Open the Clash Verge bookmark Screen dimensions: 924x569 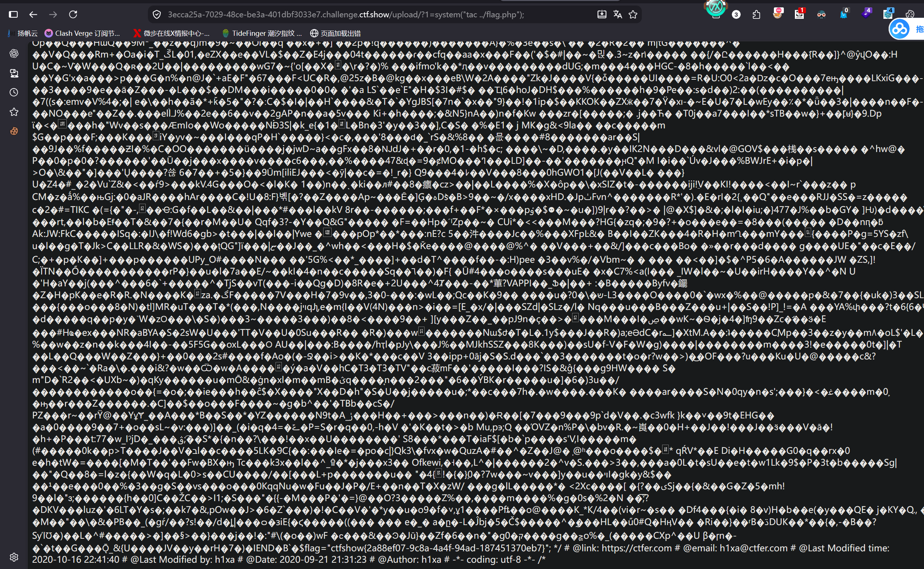point(82,33)
